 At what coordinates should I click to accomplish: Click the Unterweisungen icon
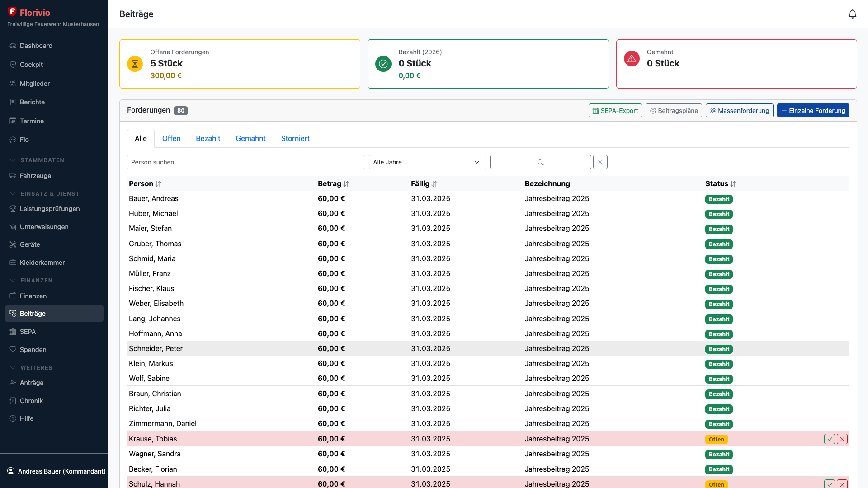pos(13,227)
